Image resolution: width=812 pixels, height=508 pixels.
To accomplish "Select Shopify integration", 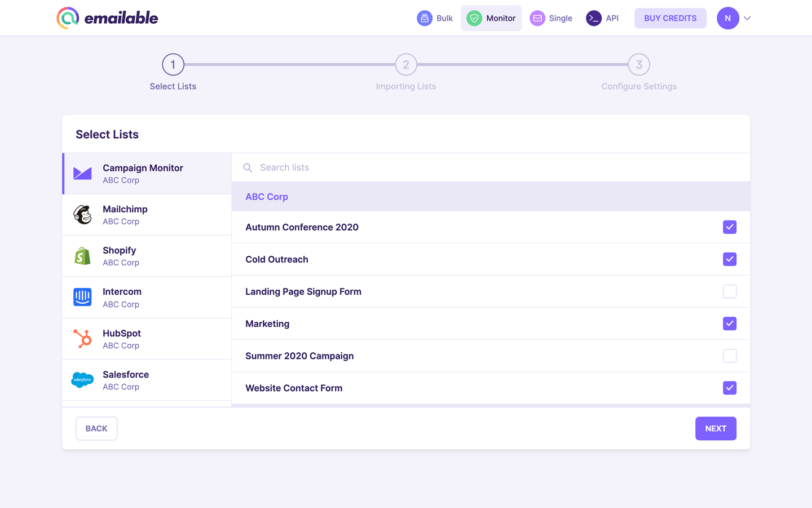I will pyautogui.click(x=147, y=256).
